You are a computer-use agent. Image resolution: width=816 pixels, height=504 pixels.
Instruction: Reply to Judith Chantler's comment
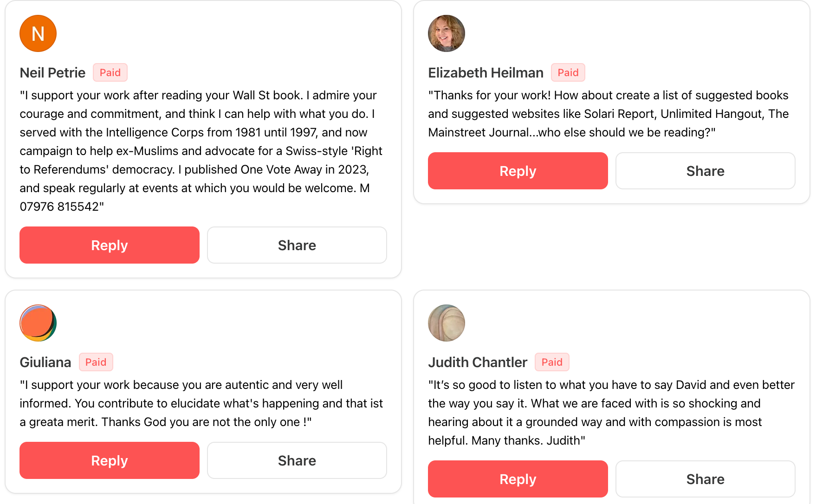pyautogui.click(x=518, y=479)
